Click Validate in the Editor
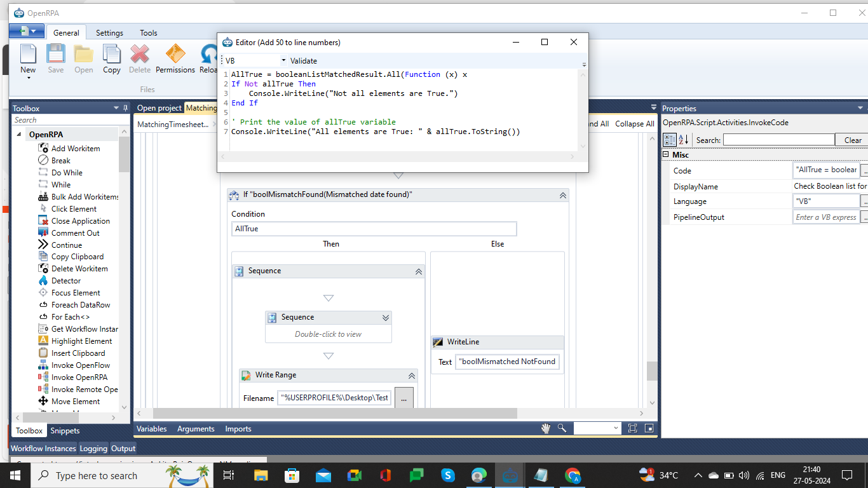 coord(304,61)
